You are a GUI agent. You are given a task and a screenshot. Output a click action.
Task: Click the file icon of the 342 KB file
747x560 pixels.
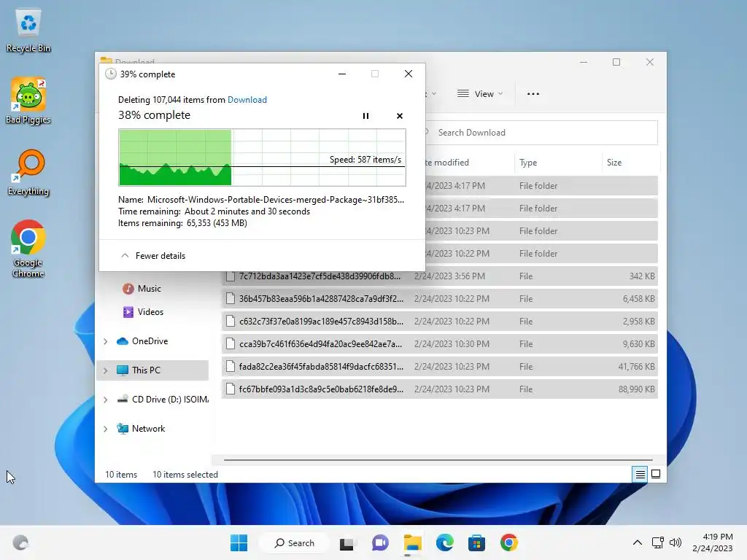pos(231,276)
